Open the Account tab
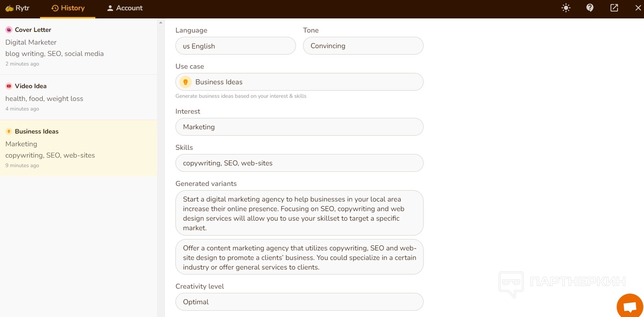 [125, 8]
